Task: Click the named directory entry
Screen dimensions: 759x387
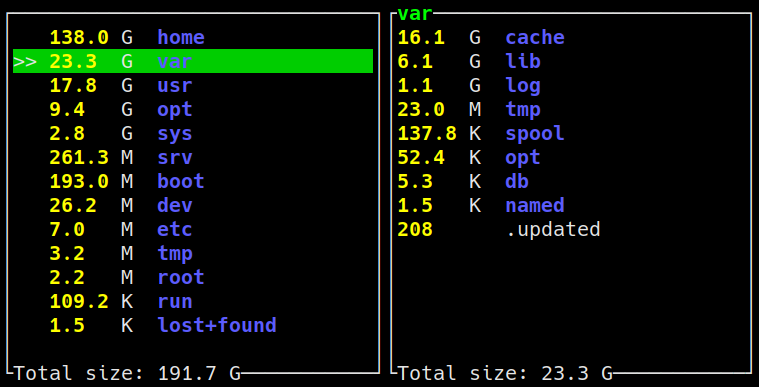Action: click(x=571, y=205)
